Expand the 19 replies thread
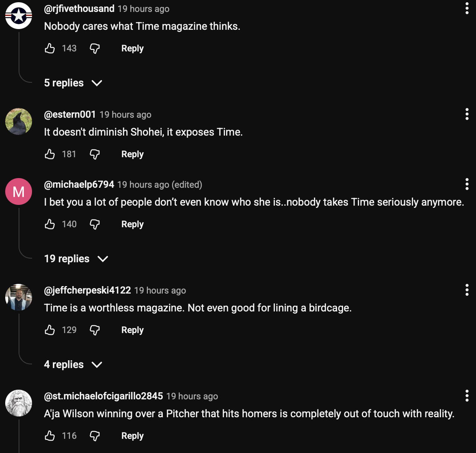This screenshot has height=453, width=476. coord(76,259)
